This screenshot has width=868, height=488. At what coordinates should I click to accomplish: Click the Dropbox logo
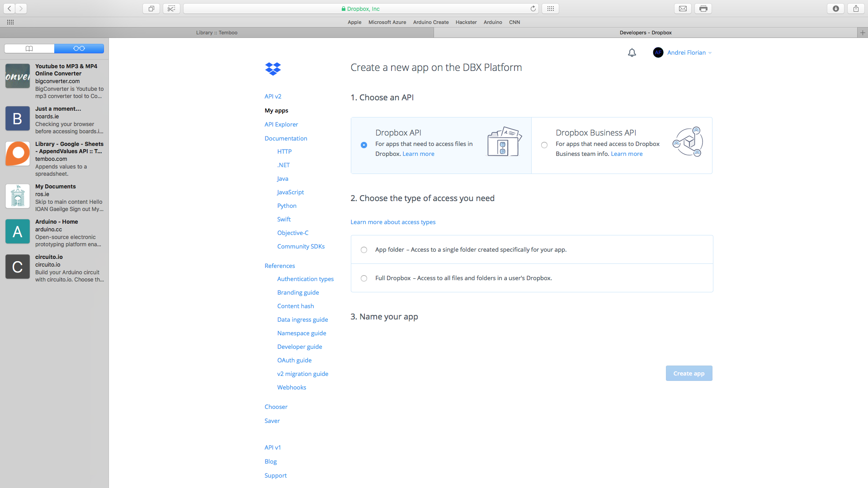tap(273, 69)
